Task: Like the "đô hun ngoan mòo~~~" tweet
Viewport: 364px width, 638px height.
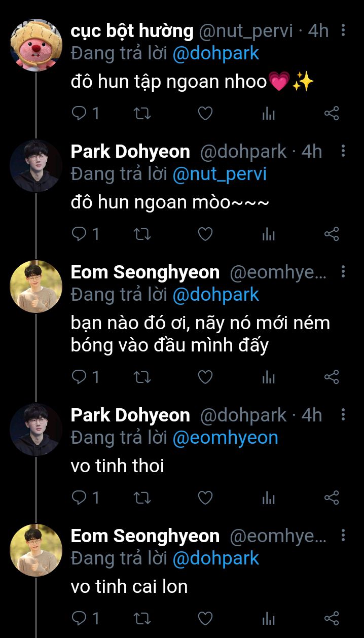Action: pos(205,234)
